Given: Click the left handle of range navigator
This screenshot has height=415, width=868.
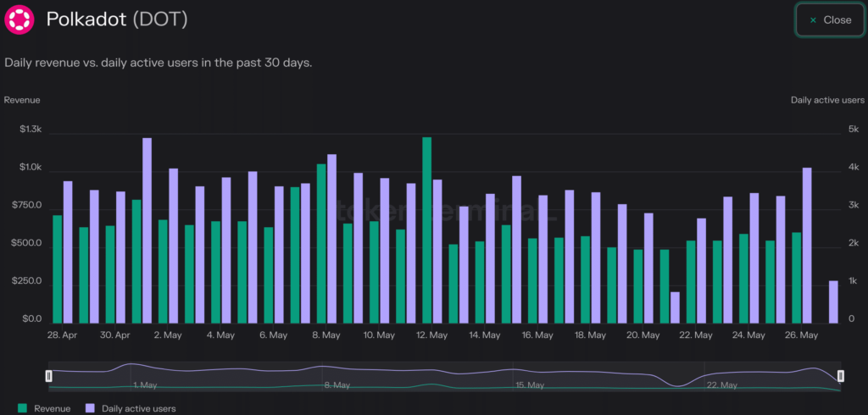Looking at the screenshot, I should (49, 375).
